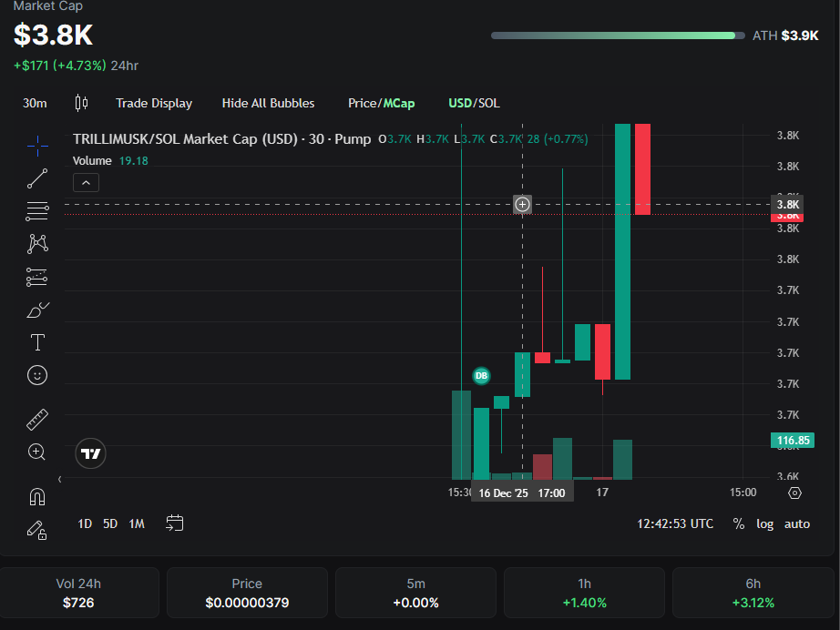Click the TradingView logo badge
Viewport: 840px width, 630px height.
coord(90,454)
